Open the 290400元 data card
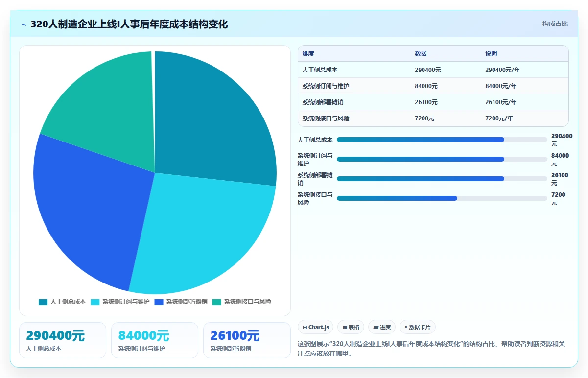 pyautogui.click(x=63, y=340)
